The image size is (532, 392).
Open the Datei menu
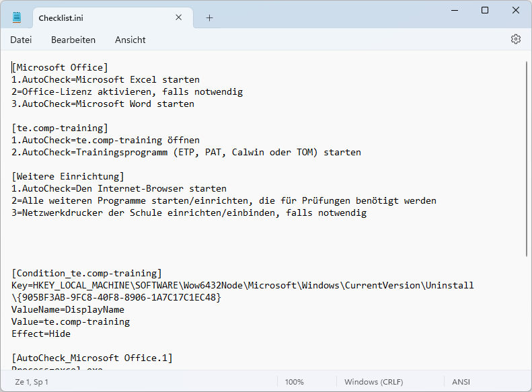coord(21,40)
